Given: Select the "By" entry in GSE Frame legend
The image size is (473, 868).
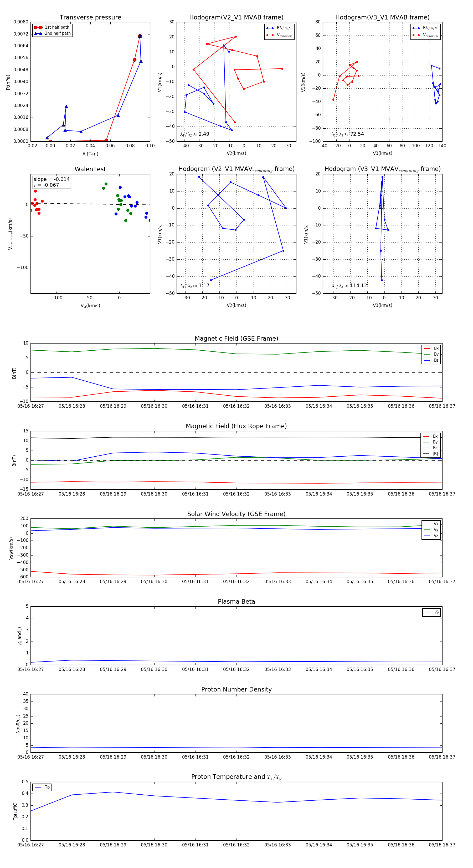Looking at the screenshot, I should point(431,355).
